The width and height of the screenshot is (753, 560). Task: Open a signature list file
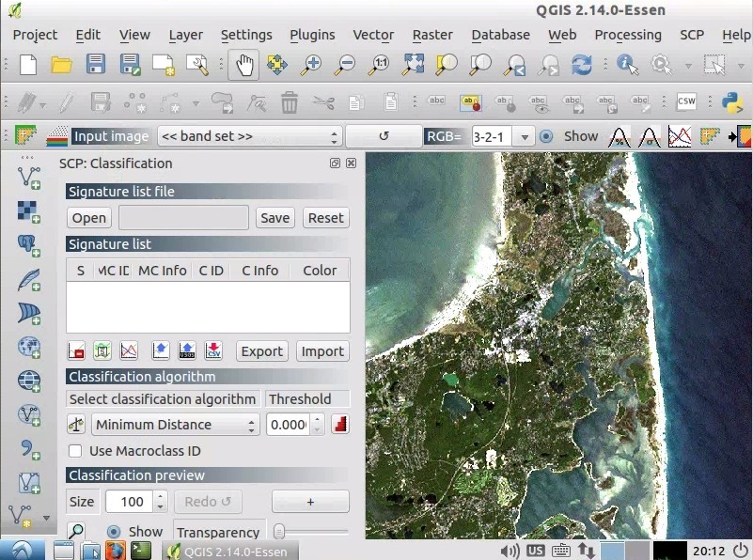click(87, 217)
